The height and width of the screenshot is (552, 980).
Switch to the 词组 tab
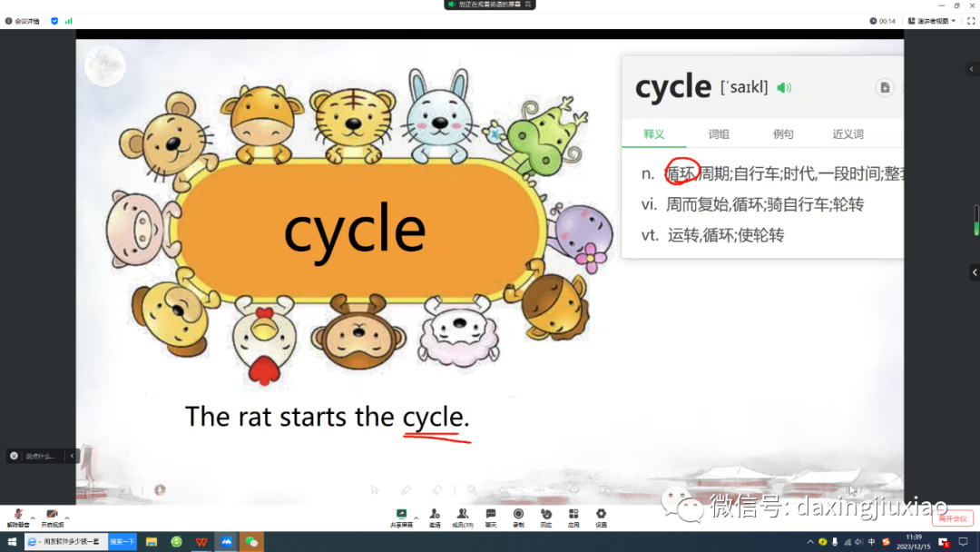(x=719, y=134)
